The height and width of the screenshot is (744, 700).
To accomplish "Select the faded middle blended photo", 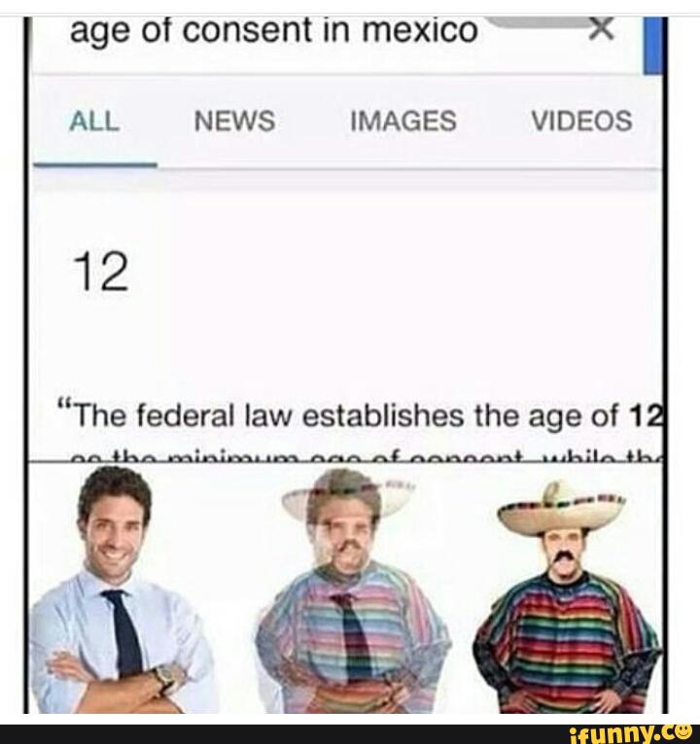I will (351, 590).
